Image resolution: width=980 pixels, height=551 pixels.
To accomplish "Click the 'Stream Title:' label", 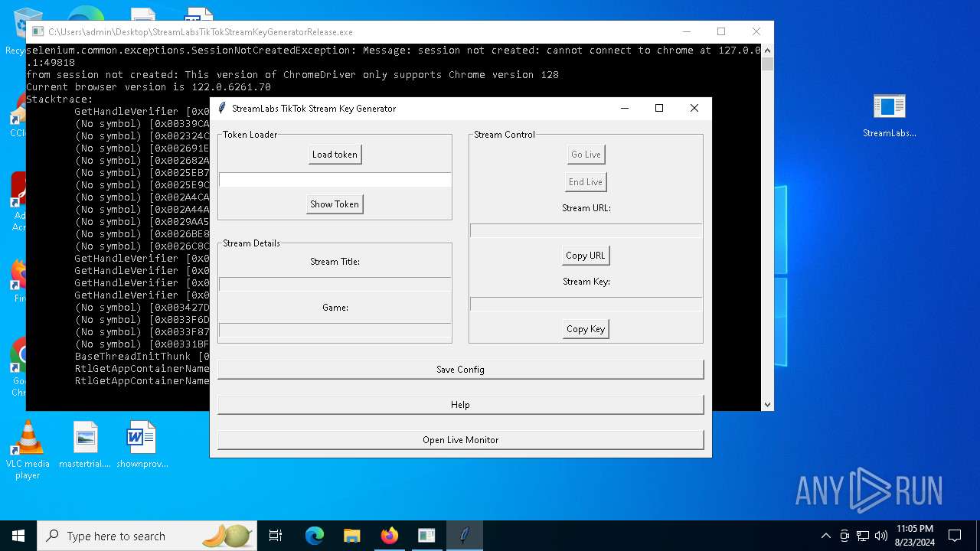I will pos(335,262).
